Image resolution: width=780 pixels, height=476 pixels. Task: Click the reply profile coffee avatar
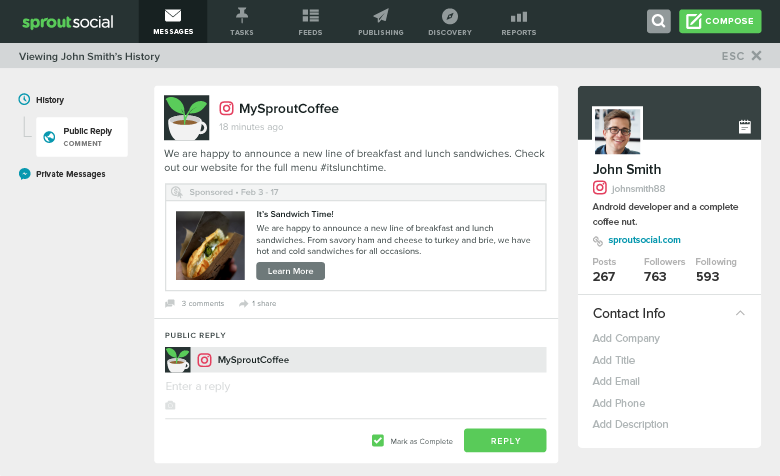pyautogui.click(x=178, y=360)
